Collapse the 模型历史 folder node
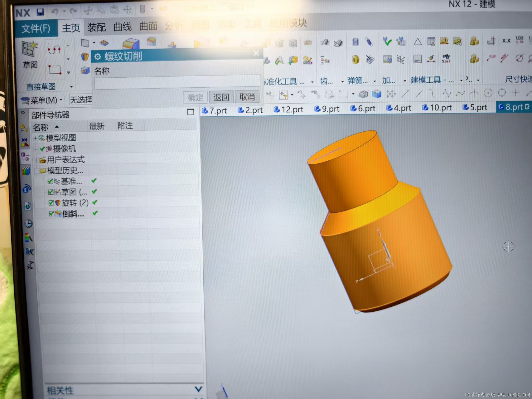The height and width of the screenshot is (399, 532). click(x=37, y=171)
